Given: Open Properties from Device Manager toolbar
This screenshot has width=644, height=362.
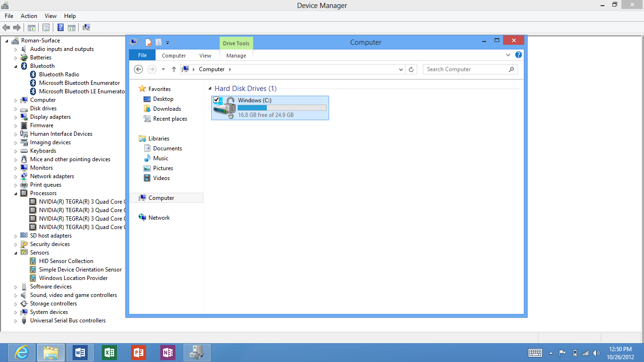Looking at the screenshot, I should click(46, 28).
